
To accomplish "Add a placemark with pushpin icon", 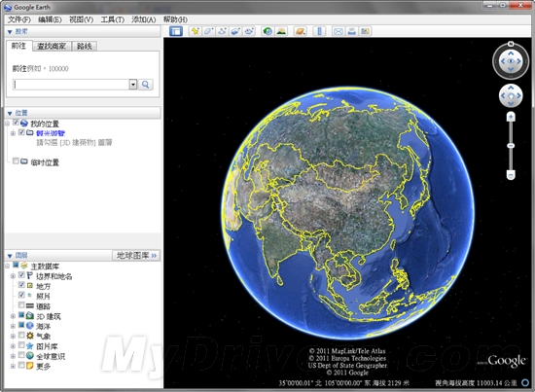I will pyautogui.click(x=196, y=31).
